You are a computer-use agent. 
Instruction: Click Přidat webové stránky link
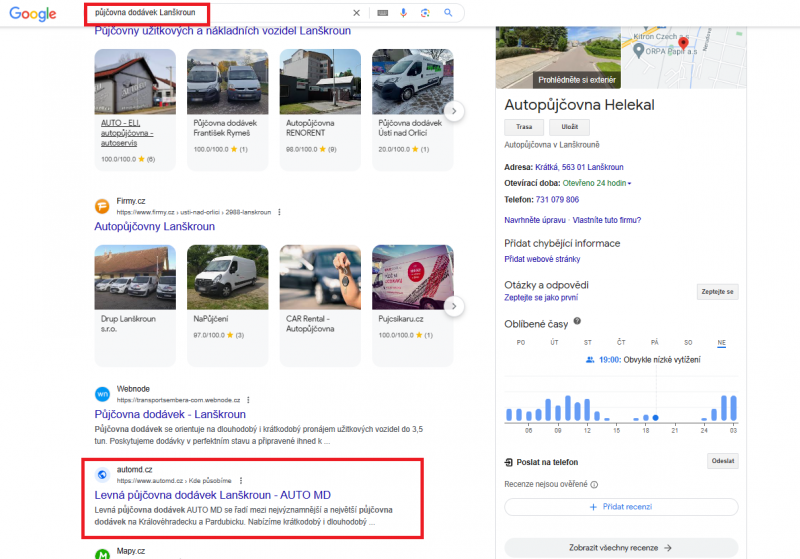pos(542,259)
